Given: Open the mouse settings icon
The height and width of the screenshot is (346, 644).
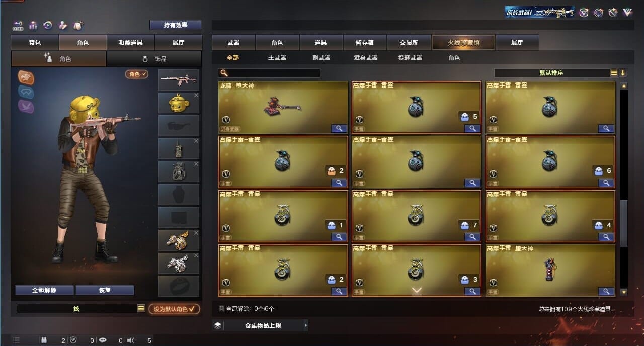Looking at the screenshot, I should (x=77, y=25).
